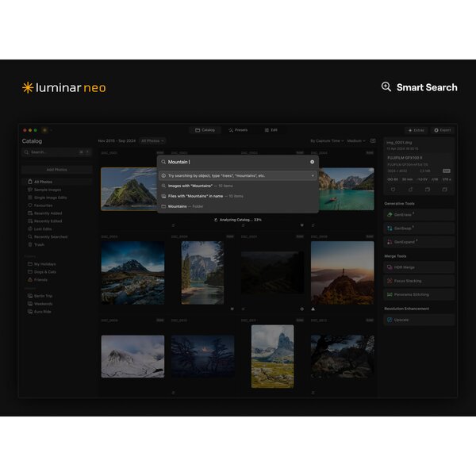The height and width of the screenshot is (476, 476).
Task: Focus the sidebar Search field
Action: coord(56,152)
